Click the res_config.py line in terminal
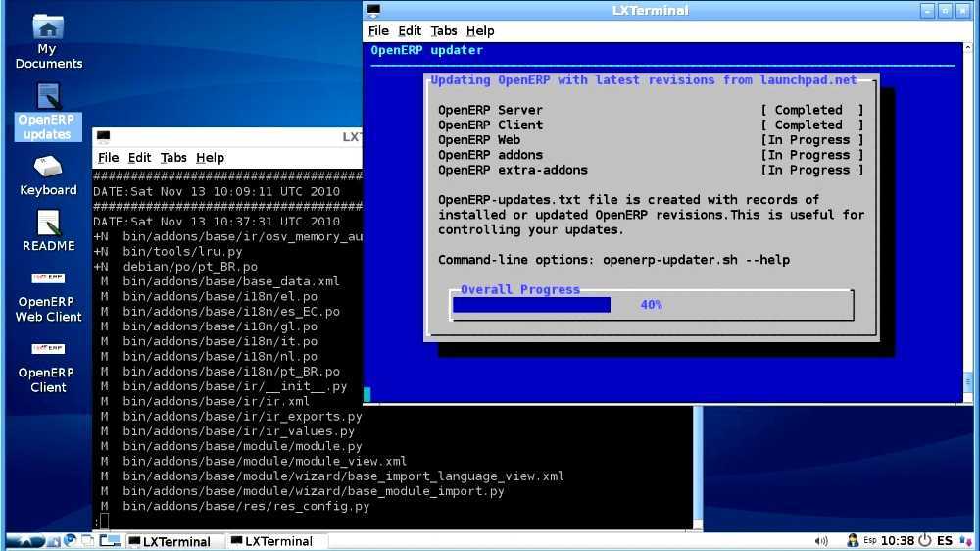This screenshot has height=551, width=980. (x=235, y=507)
